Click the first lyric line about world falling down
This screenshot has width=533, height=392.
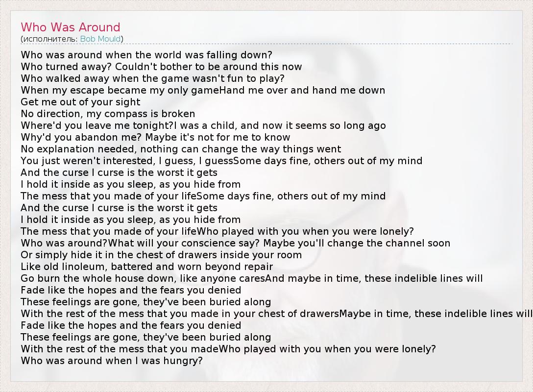click(146, 55)
